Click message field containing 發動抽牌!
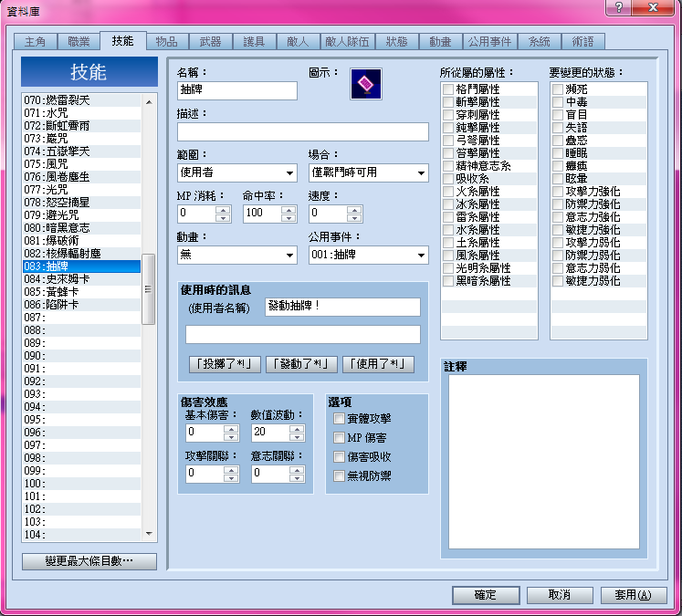The height and width of the screenshot is (616, 682). coord(342,307)
